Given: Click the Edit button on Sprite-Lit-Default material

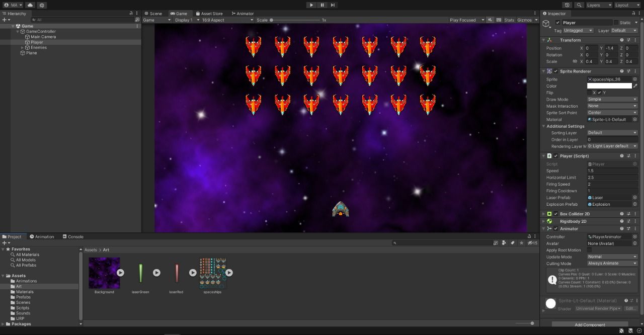Looking at the screenshot, I should point(630,308).
